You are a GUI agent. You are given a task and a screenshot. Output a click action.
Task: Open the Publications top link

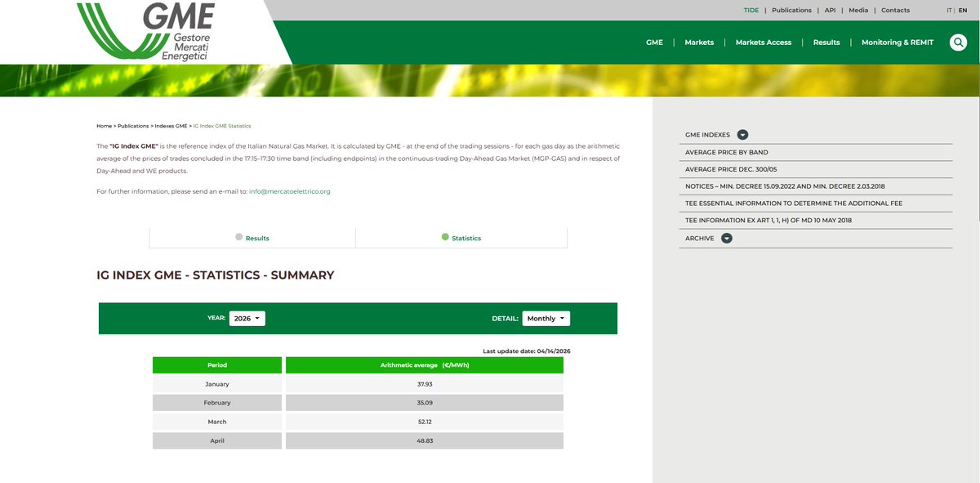point(791,11)
